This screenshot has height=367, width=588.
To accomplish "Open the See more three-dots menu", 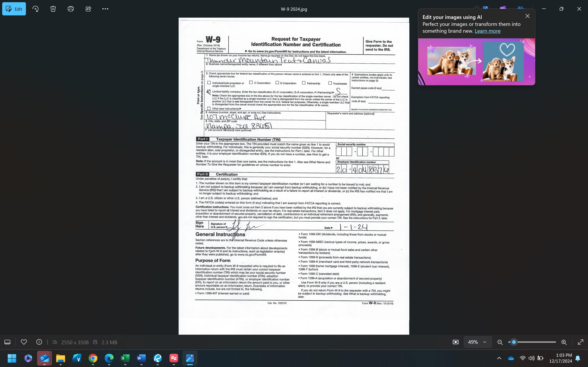I will pos(105,9).
